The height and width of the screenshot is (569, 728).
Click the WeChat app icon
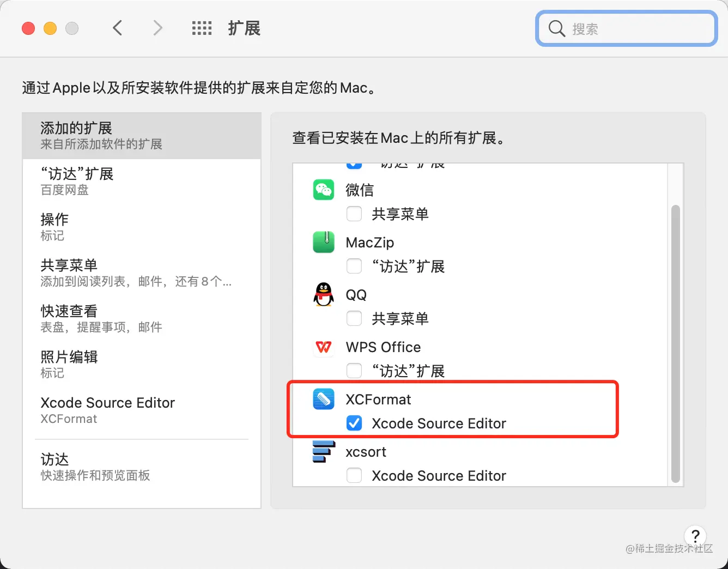(324, 190)
